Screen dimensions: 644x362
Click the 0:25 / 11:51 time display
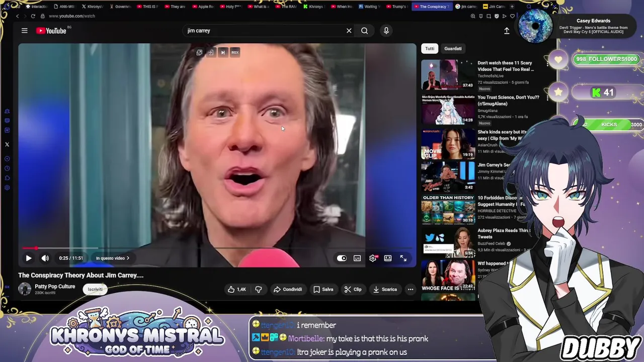pyautogui.click(x=71, y=258)
